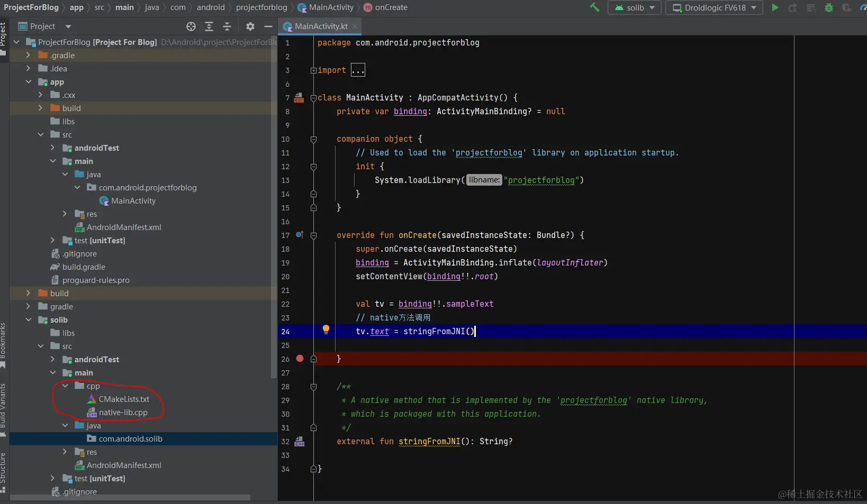Viewport: 867px width, 504px height.
Task: Remove the breakpoint on line 26
Action: [300, 359]
